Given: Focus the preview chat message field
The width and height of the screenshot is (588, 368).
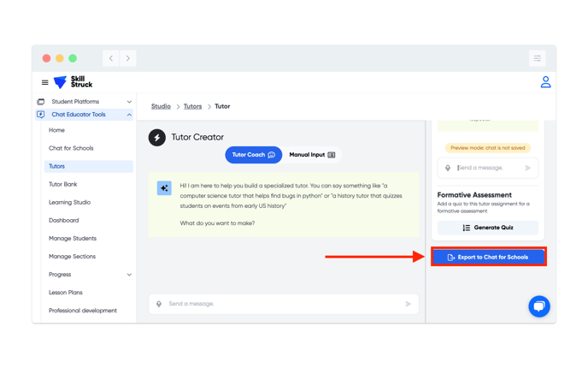Looking at the screenshot, I should [x=488, y=168].
